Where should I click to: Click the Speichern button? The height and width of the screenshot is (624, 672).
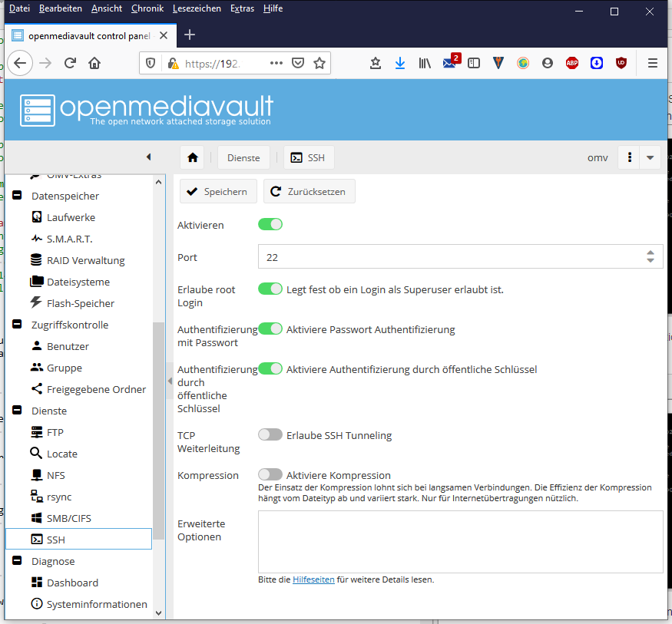click(217, 191)
